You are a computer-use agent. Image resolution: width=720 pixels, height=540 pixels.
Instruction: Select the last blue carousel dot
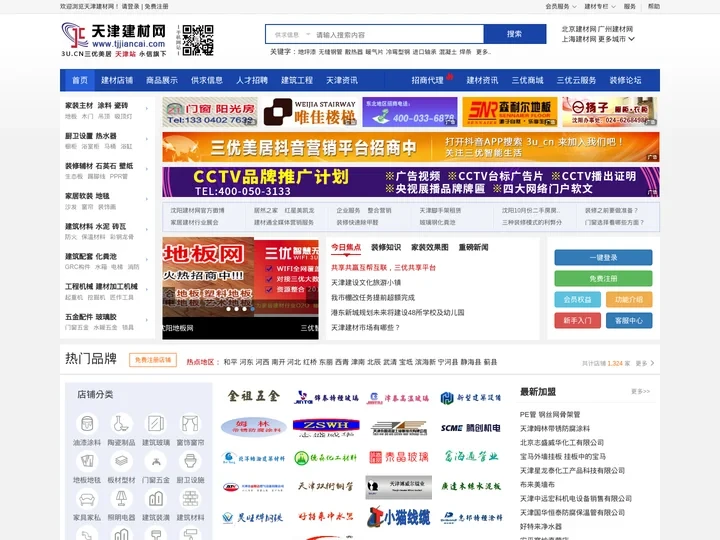point(253,309)
